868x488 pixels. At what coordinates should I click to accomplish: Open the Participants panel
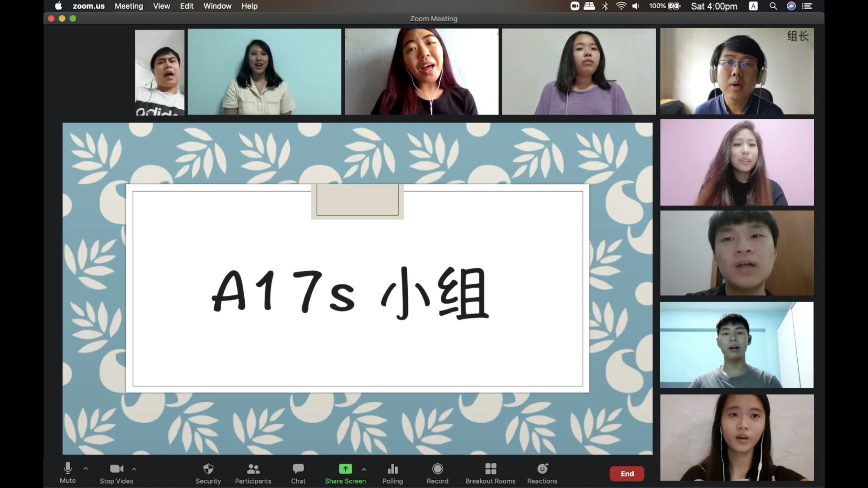point(253,473)
